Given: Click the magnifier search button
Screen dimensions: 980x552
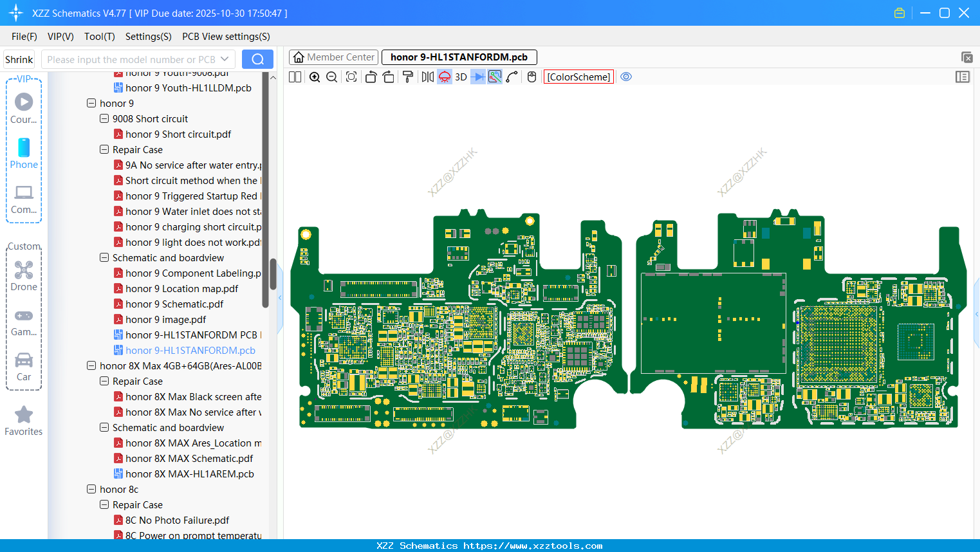Looking at the screenshot, I should coord(257,59).
